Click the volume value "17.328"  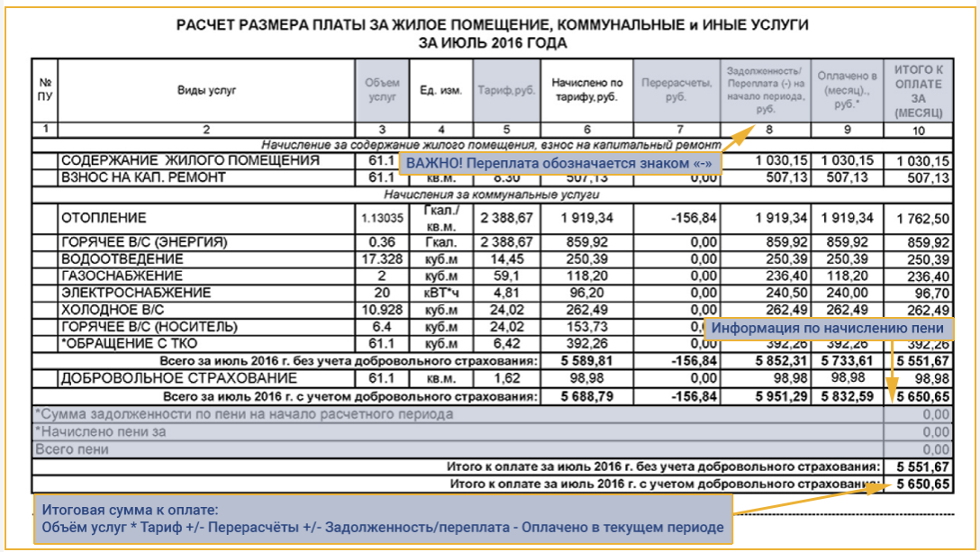tap(382, 258)
